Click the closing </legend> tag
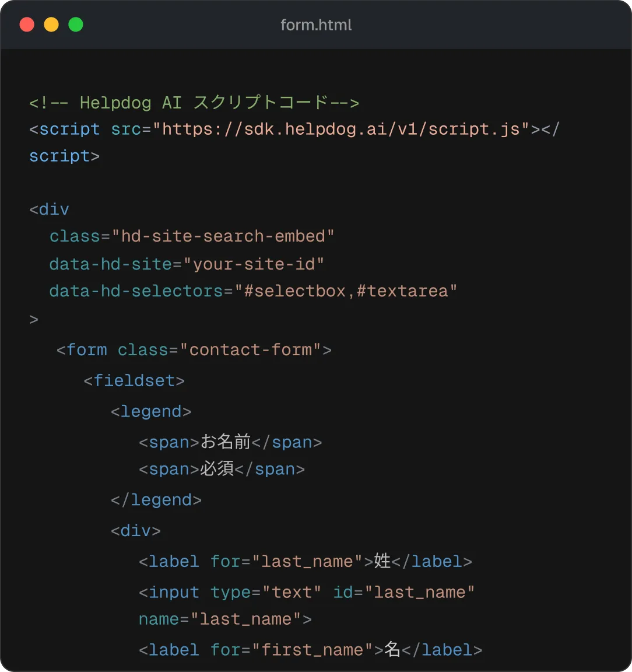This screenshot has width=632, height=672. click(156, 500)
